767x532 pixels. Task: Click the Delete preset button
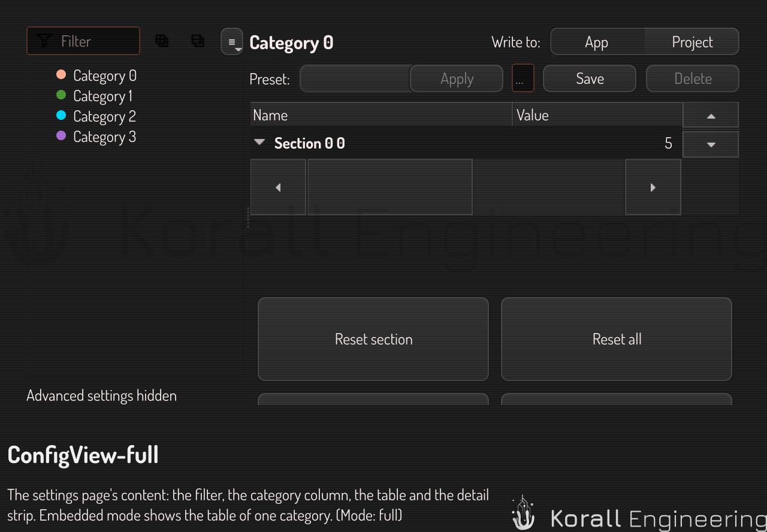pyautogui.click(x=693, y=78)
